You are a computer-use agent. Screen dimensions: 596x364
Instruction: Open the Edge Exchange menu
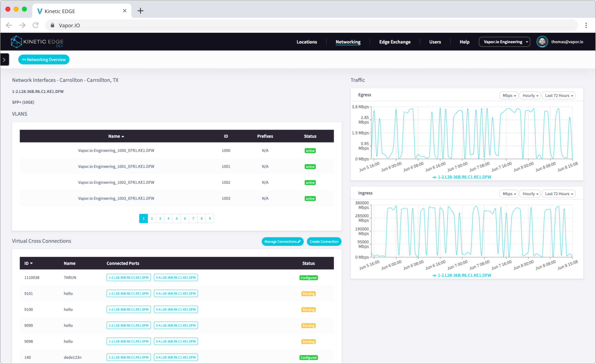395,42
